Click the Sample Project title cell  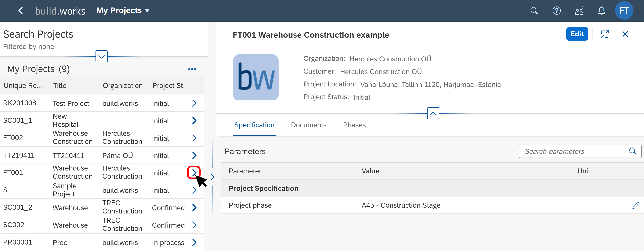pos(64,190)
